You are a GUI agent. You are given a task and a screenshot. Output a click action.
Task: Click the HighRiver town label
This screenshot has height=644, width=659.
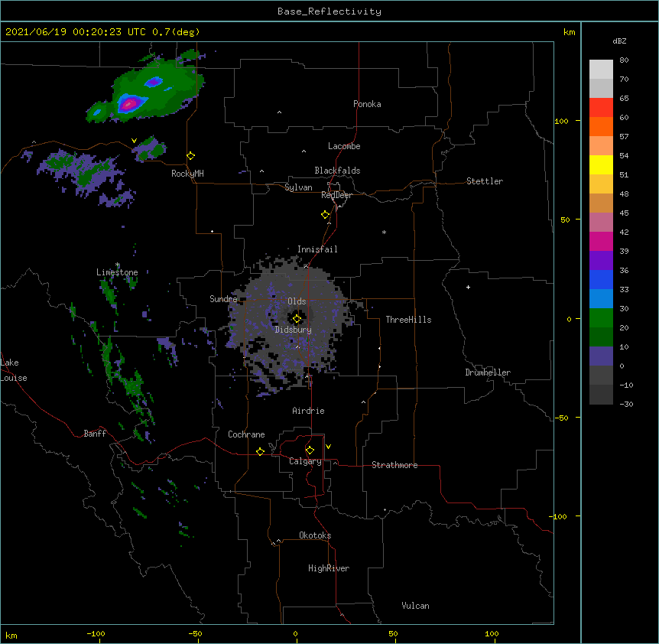(x=329, y=568)
